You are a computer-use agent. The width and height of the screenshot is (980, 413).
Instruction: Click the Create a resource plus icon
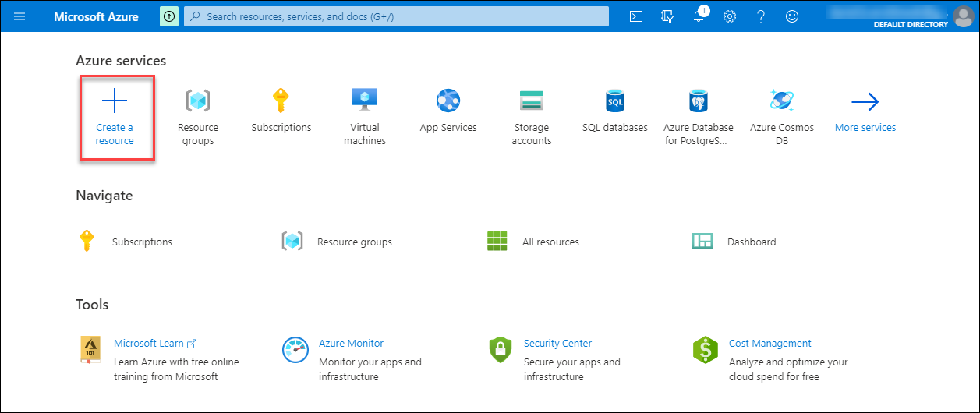pyautogui.click(x=115, y=101)
